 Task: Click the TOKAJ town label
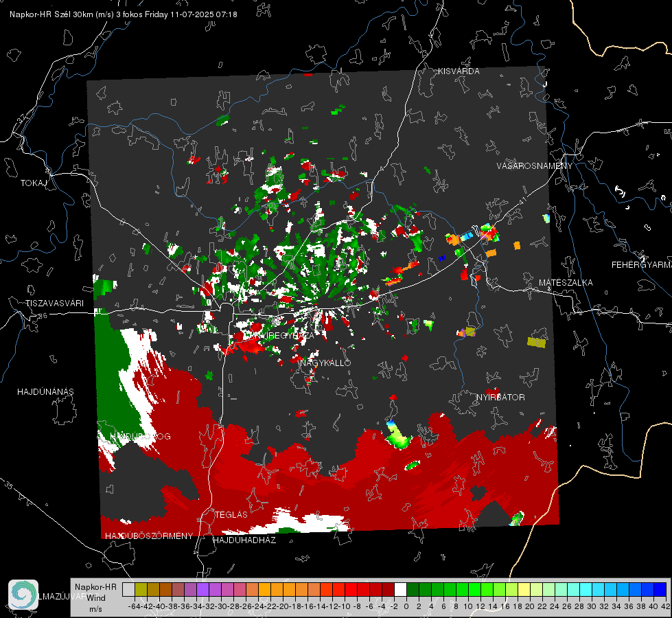coord(34,183)
